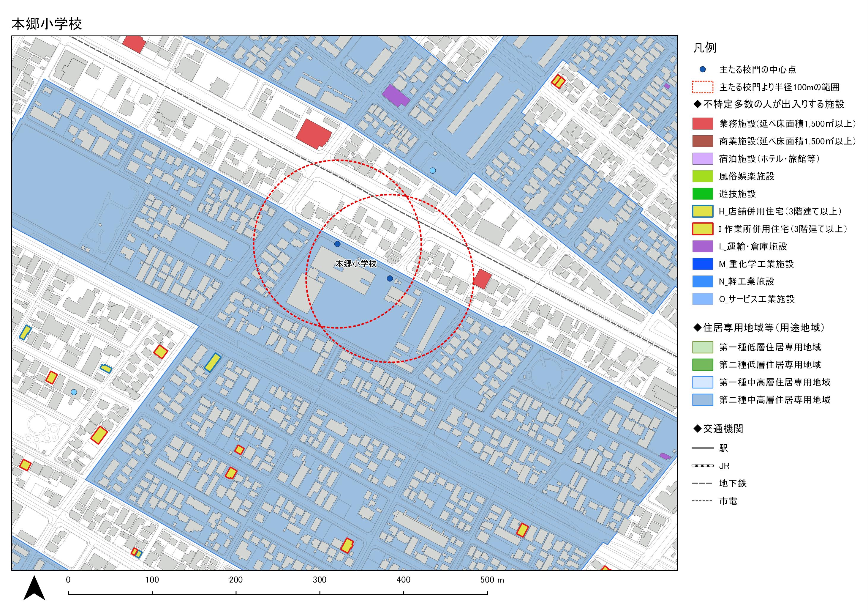Viewport: 868px width, 614px height.
Task: Click the 風俗娯楽施設 label text
Action: (747, 176)
